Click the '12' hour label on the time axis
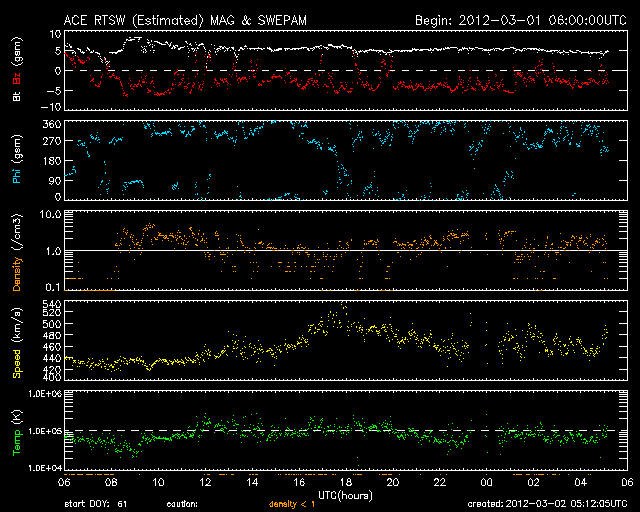 tap(205, 482)
